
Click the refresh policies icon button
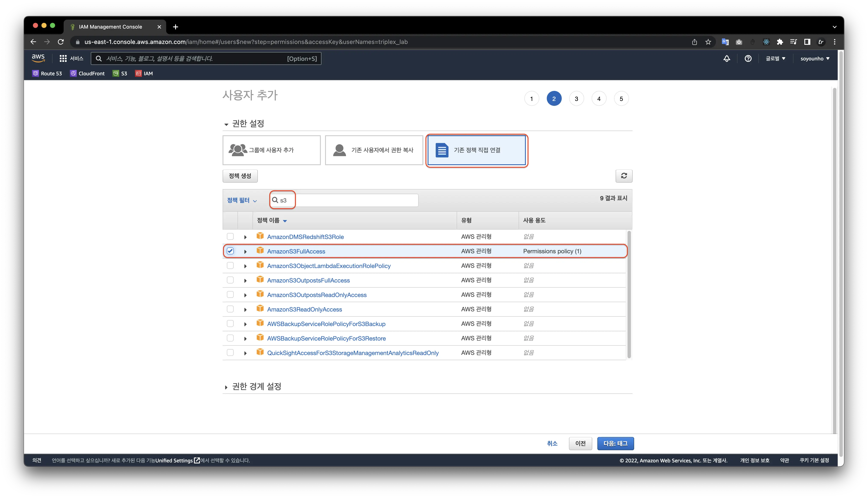click(624, 176)
